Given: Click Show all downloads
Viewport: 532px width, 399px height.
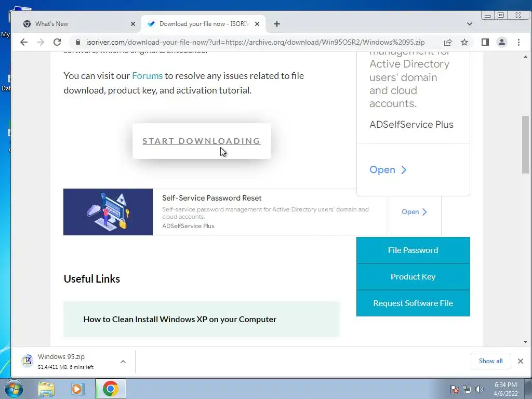Looking at the screenshot, I should [490, 361].
